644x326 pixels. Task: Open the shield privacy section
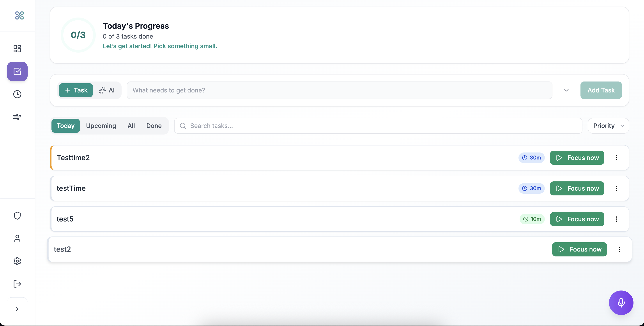(17, 216)
